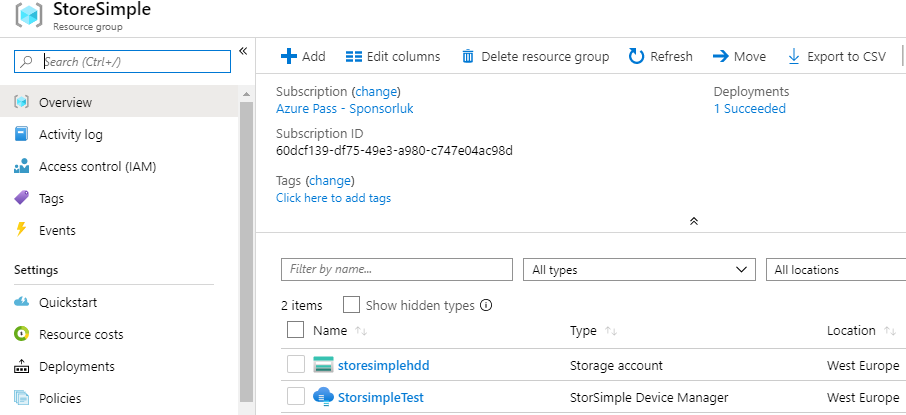Tick the select-all header checkbox
906x415 pixels.
click(x=295, y=330)
